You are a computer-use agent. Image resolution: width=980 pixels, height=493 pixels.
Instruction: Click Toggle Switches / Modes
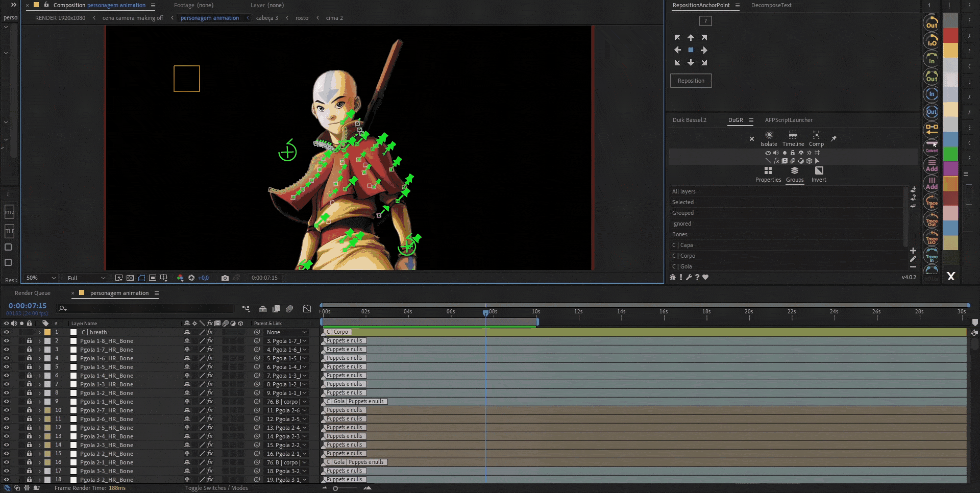pos(216,488)
